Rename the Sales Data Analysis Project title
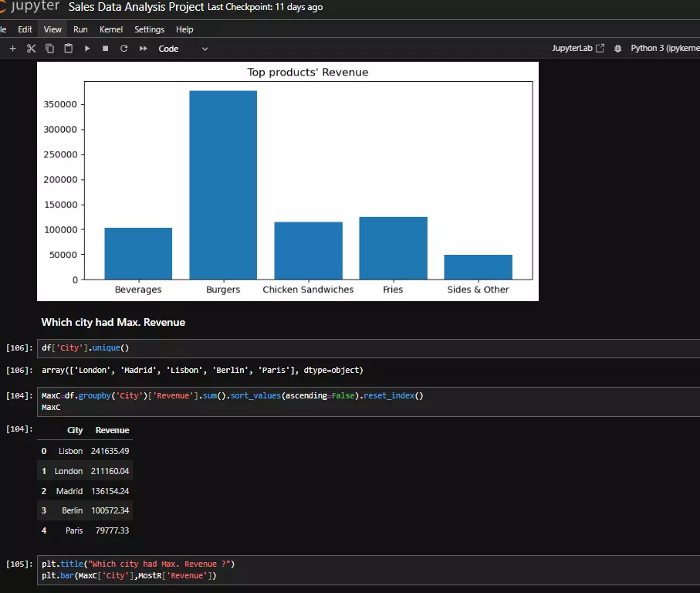700x593 pixels. click(137, 8)
